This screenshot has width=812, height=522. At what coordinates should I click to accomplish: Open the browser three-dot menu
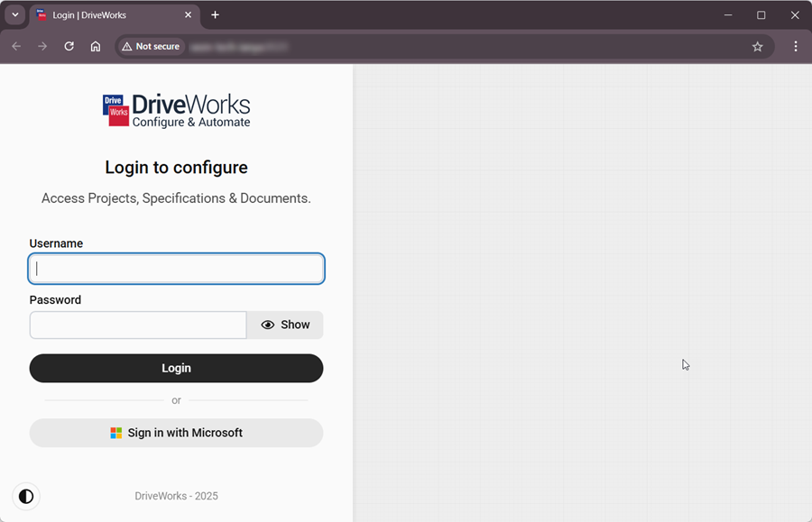coord(796,46)
